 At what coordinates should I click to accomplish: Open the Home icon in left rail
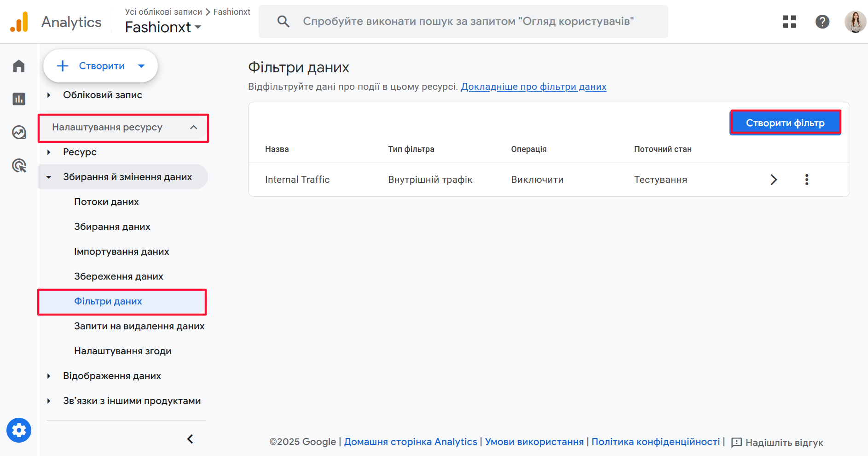tap(19, 66)
